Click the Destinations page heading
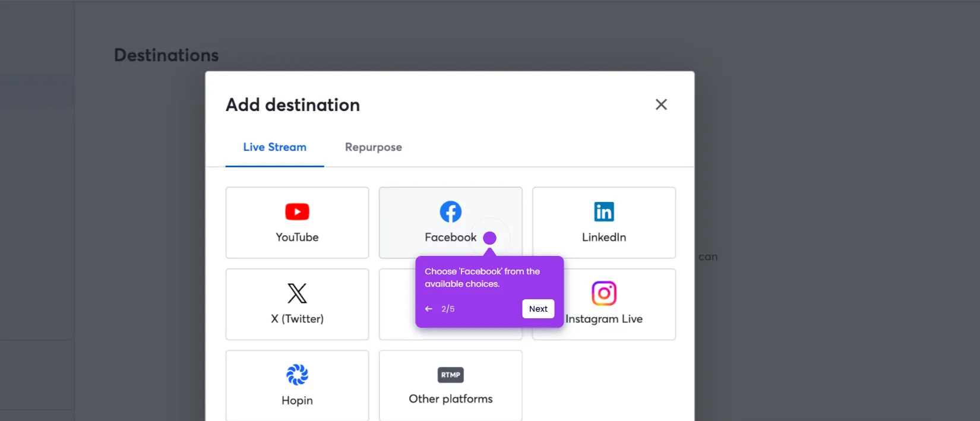 click(x=166, y=55)
